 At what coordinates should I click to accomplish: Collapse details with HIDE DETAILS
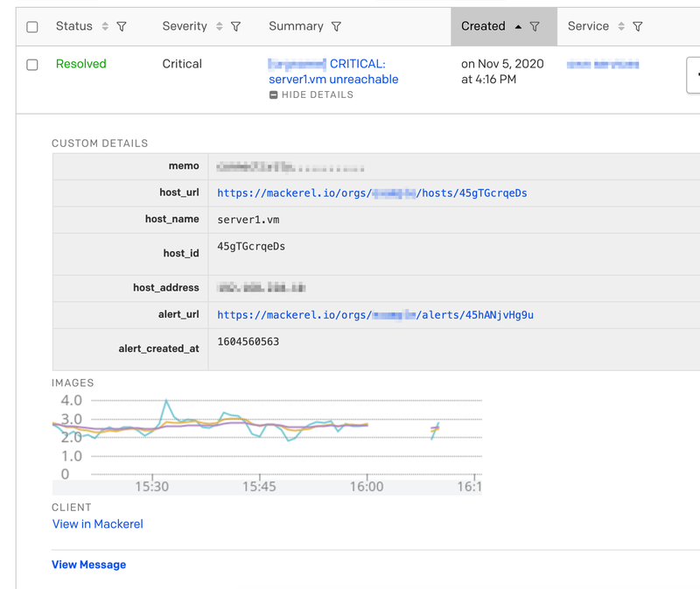coord(311,95)
